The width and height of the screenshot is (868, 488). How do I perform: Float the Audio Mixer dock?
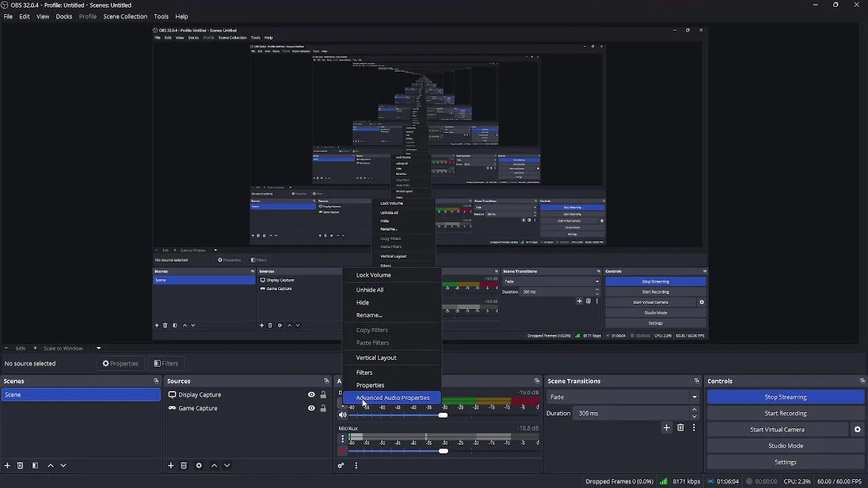point(537,381)
